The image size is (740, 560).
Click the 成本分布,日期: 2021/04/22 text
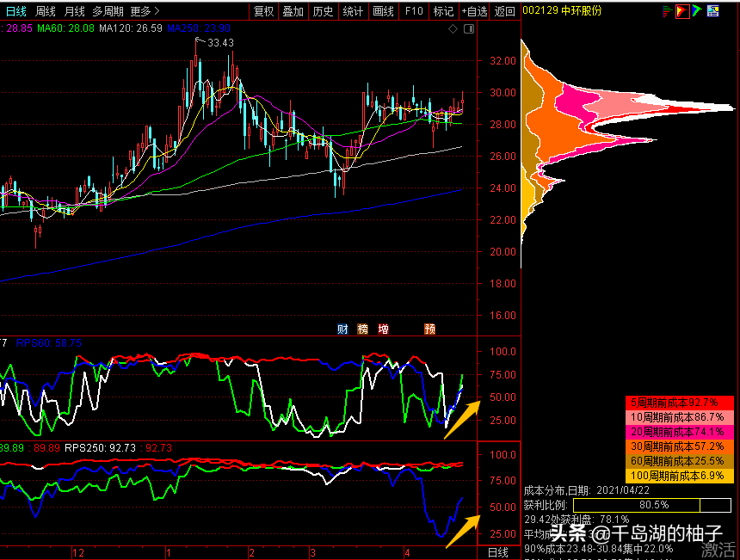[586, 490]
